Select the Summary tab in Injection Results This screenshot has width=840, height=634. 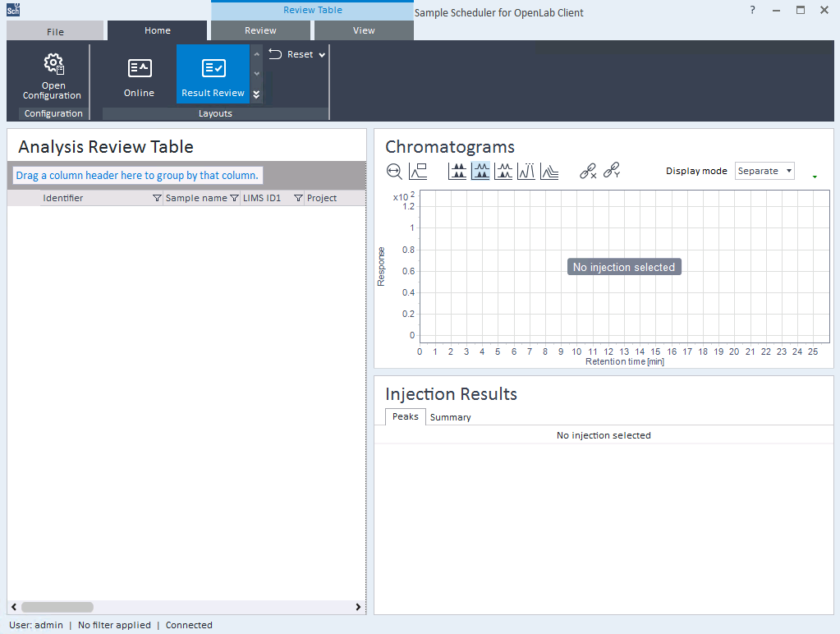[x=450, y=417]
